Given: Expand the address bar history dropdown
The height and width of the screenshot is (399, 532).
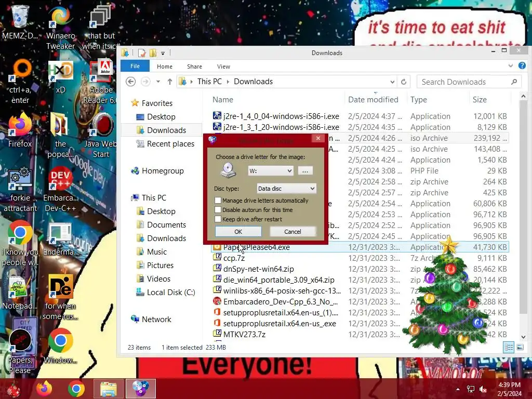Looking at the screenshot, I should pos(392,82).
